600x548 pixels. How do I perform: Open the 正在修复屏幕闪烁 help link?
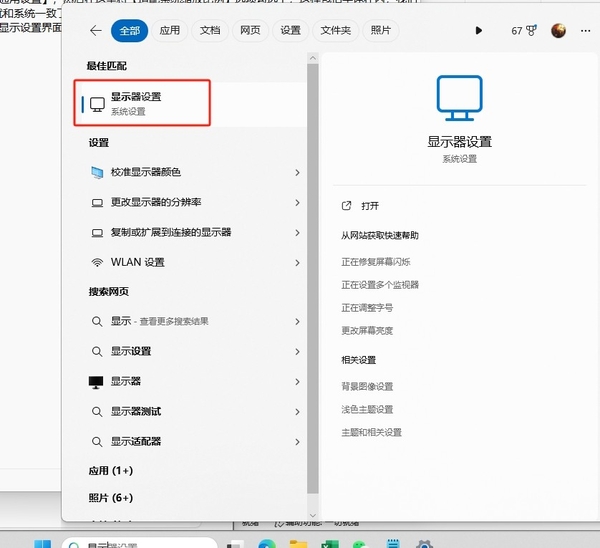click(x=376, y=262)
